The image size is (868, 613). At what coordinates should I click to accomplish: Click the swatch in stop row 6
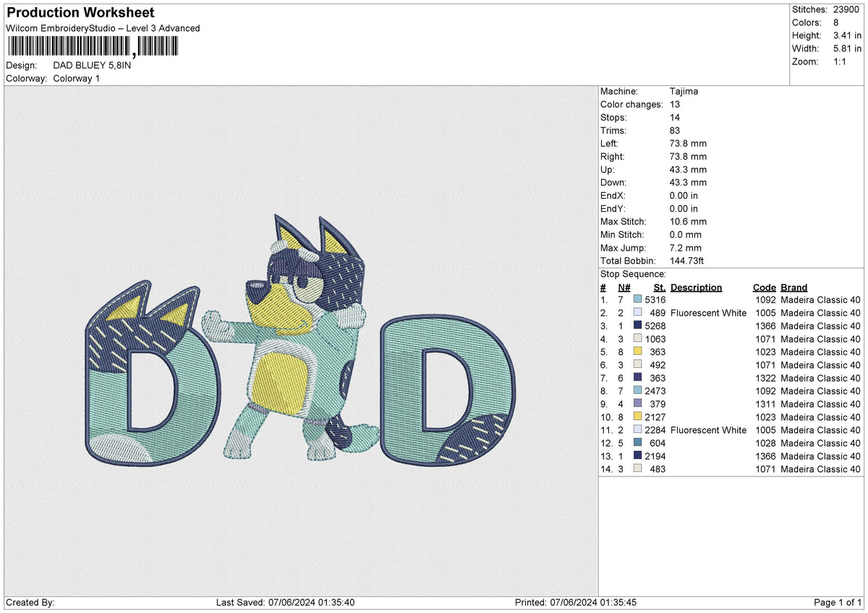[x=637, y=365]
